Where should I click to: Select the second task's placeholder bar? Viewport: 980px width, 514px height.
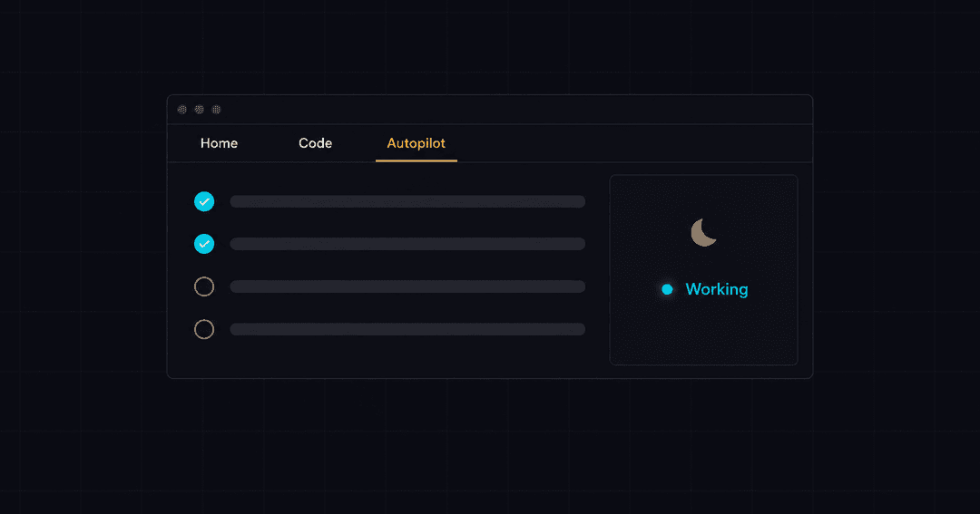[407, 244]
